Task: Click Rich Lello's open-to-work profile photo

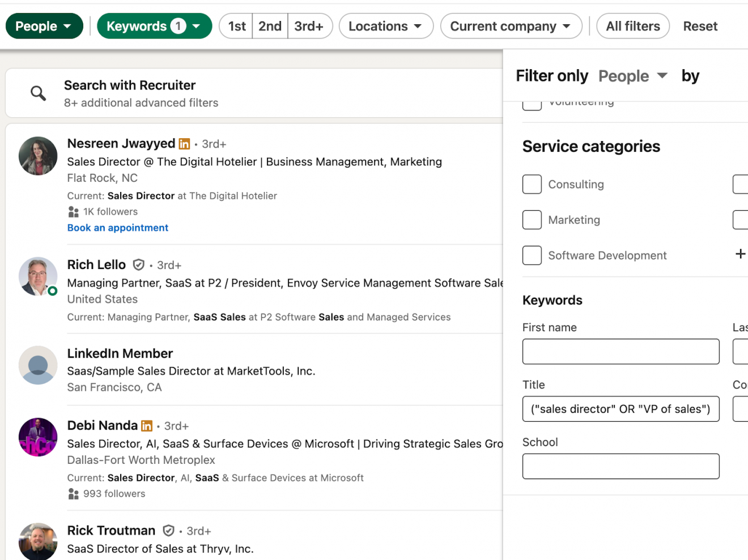Action: [37, 277]
